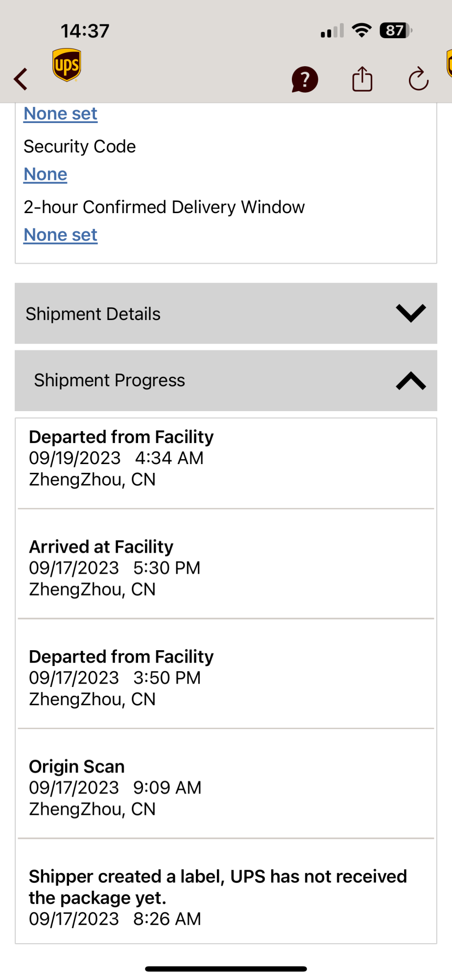Tap the Shipment Progress section header

click(226, 381)
